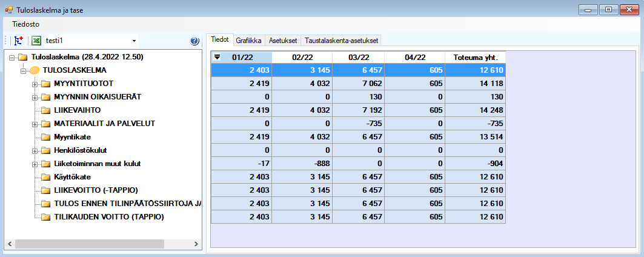Select the MYYNNIN OIKAISUERÄT tree item
Image resolution: width=644 pixels, height=257 pixels.
tap(98, 97)
